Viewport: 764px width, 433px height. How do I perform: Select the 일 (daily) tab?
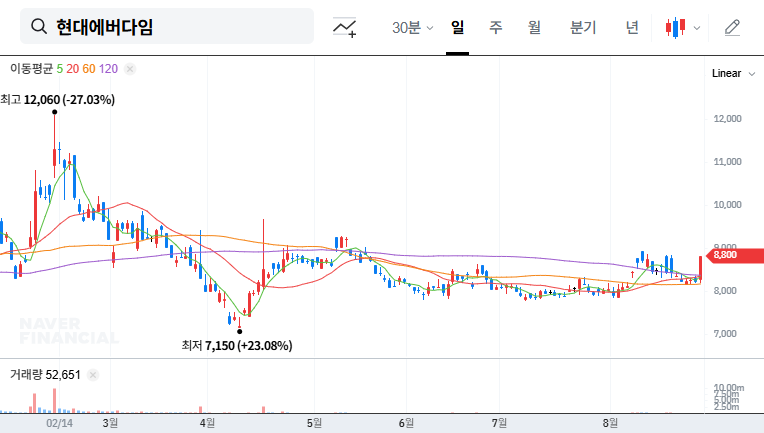(x=457, y=27)
